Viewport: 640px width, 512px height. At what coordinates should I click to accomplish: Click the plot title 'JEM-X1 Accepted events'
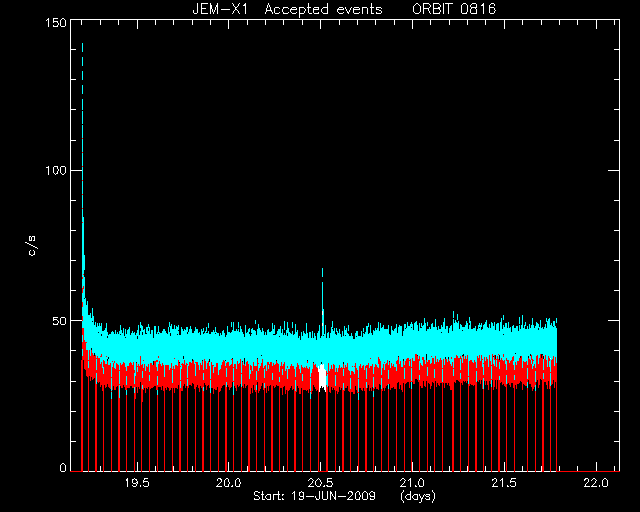(287, 9)
